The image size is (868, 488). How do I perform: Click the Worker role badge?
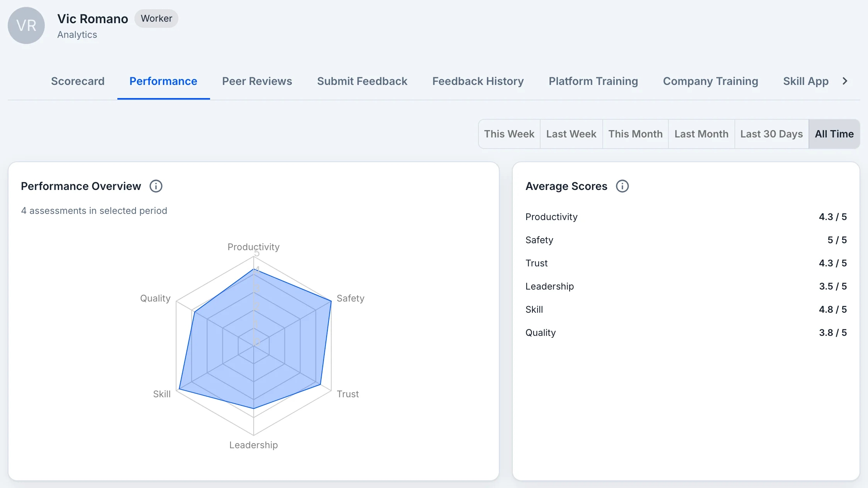tap(156, 19)
